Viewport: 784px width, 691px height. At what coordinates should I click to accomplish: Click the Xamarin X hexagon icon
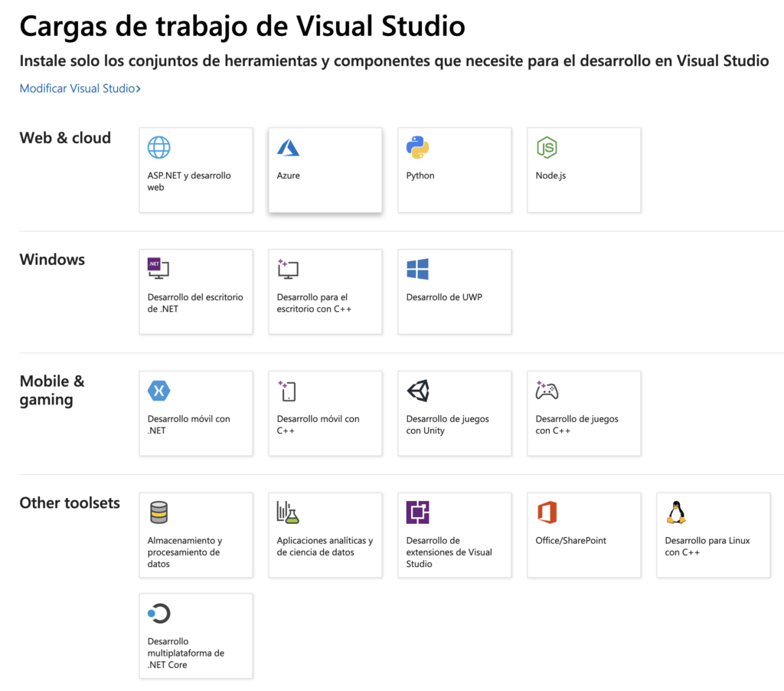(x=159, y=391)
